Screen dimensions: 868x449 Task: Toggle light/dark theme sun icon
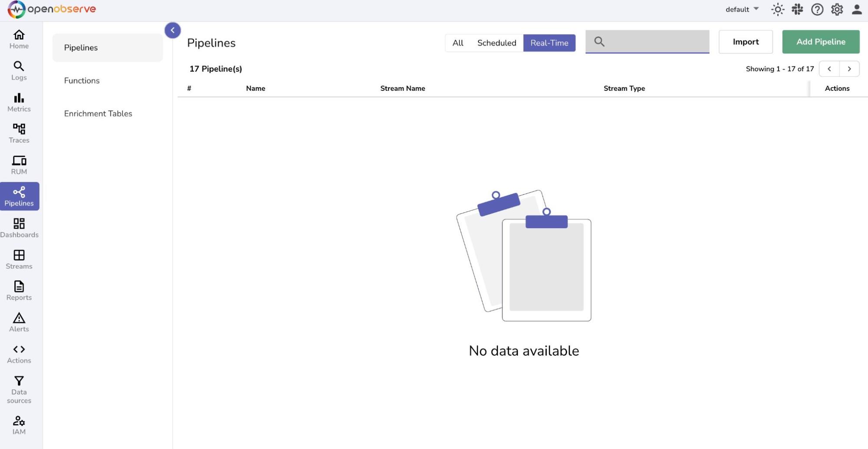click(777, 10)
